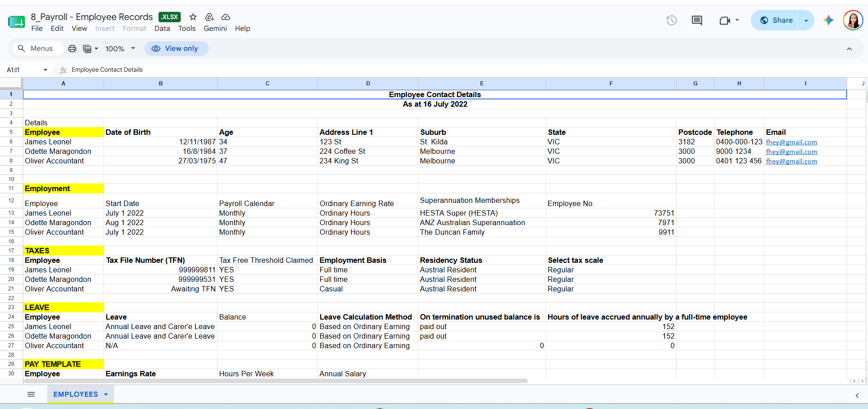
Task: Click the .XLSX file format badge
Action: 169,17
